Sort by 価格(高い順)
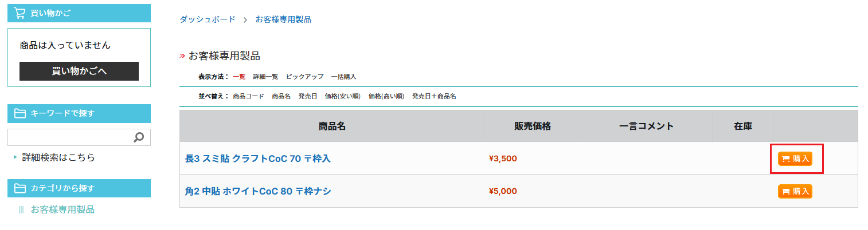The width and height of the screenshot is (868, 230). tap(386, 96)
